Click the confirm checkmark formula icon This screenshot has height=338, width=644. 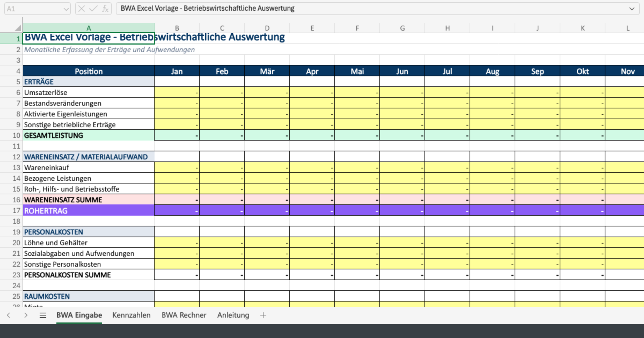point(93,9)
